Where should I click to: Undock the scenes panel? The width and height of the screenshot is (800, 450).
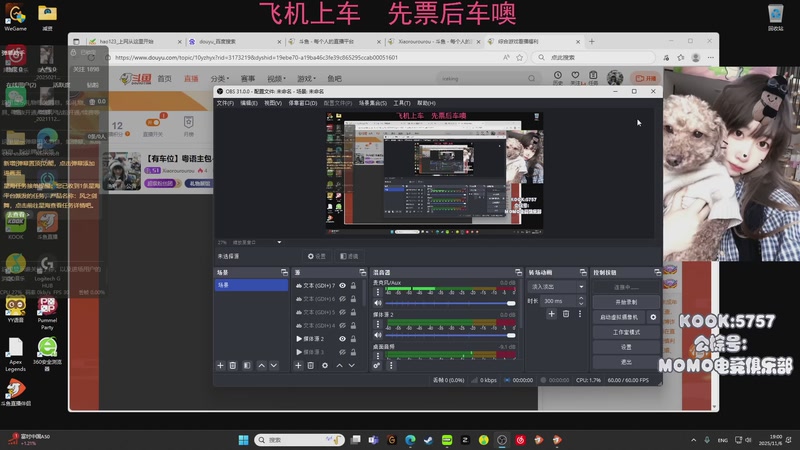(x=284, y=272)
